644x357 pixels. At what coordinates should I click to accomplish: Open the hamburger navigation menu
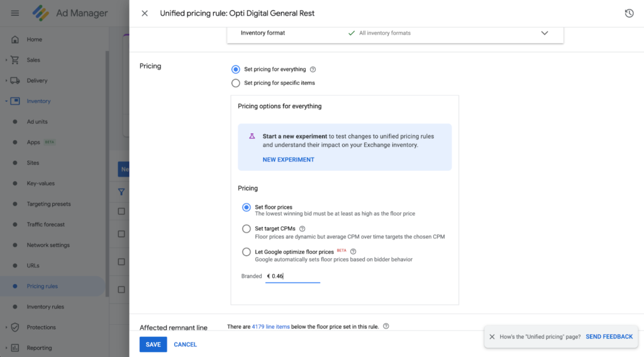click(15, 13)
